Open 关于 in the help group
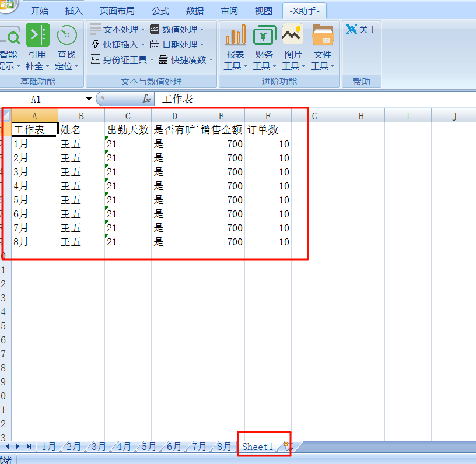Screen dimensions: 476x464 [362, 29]
